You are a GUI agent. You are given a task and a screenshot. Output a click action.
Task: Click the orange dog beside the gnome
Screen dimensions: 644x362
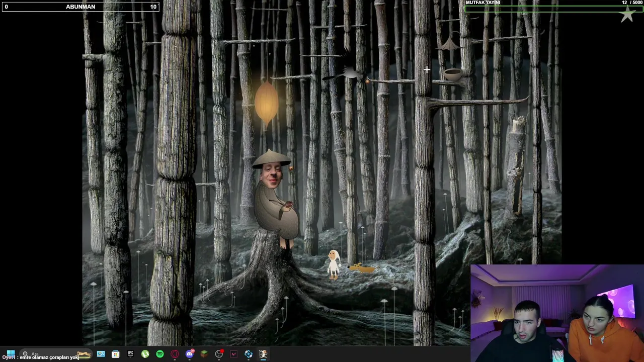point(362,267)
